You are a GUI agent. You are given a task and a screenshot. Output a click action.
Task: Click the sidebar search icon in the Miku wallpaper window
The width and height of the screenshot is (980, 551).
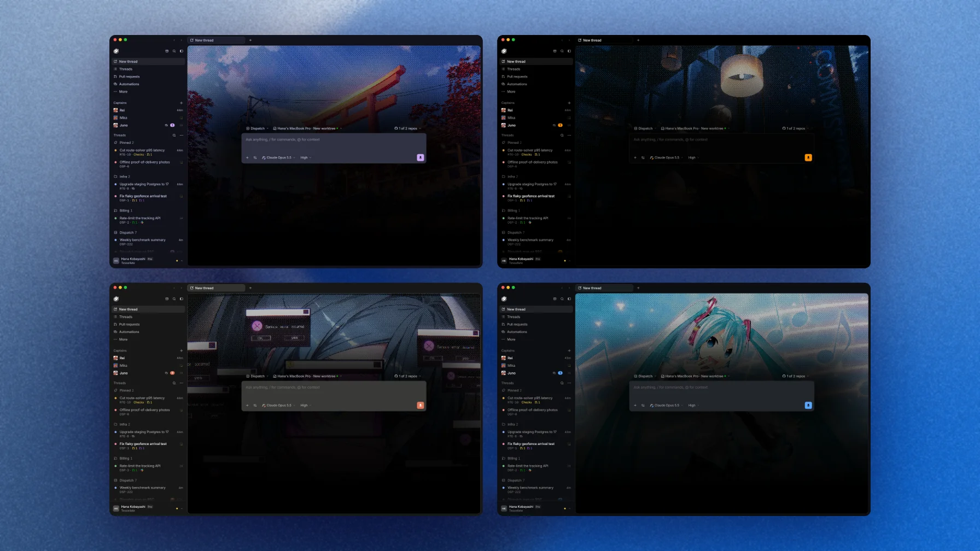point(562,298)
